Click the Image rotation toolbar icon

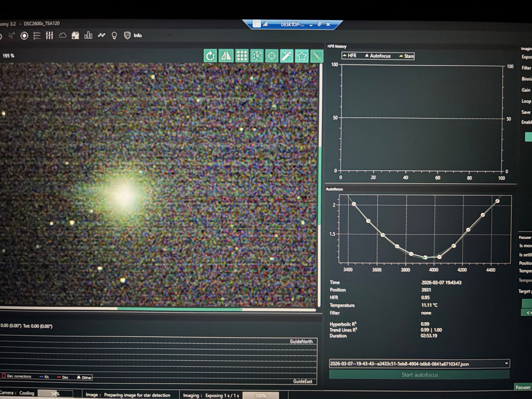point(210,56)
